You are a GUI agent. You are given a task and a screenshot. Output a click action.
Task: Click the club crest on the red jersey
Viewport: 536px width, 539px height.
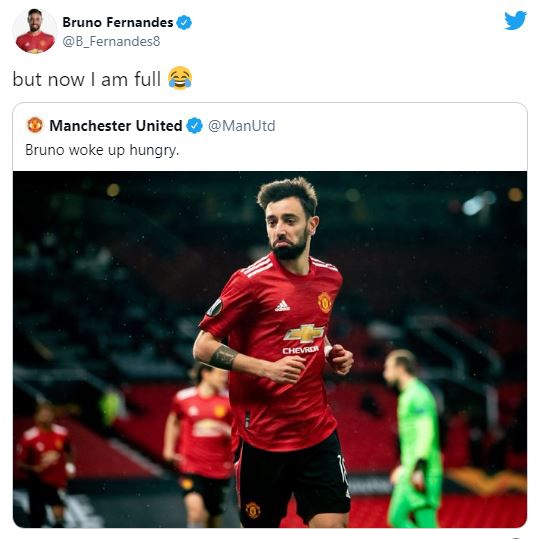[x=324, y=302]
